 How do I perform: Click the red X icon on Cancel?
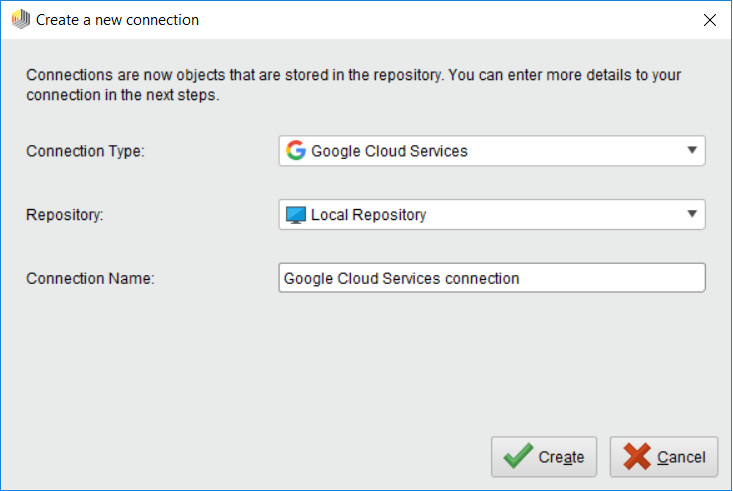(637, 457)
